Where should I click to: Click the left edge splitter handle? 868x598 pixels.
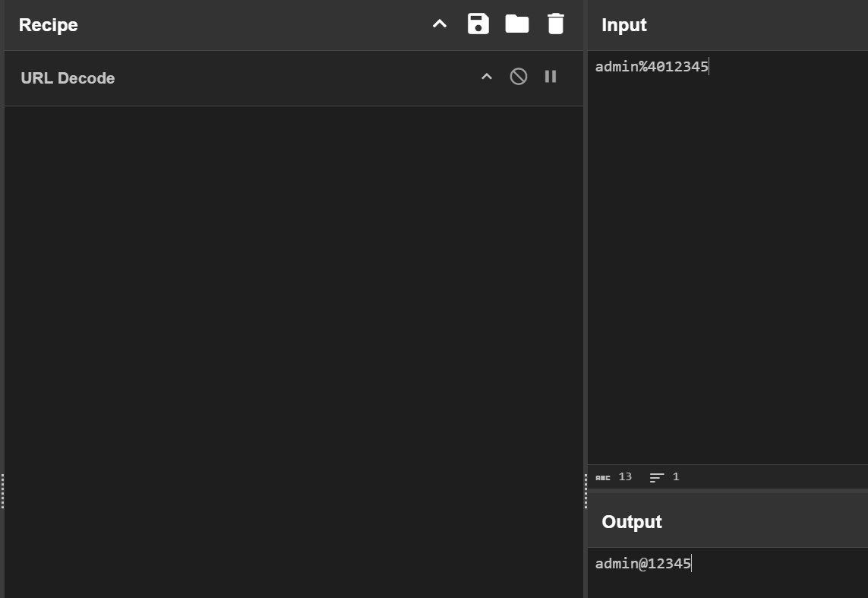(2, 491)
